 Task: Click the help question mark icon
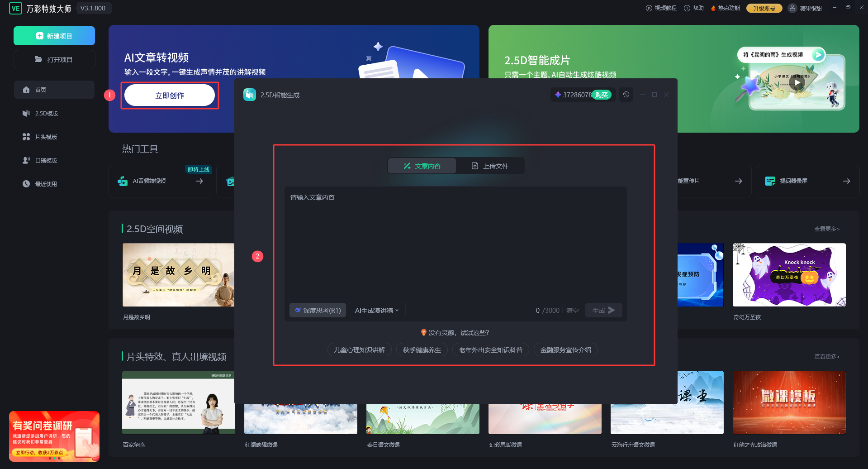pos(687,8)
